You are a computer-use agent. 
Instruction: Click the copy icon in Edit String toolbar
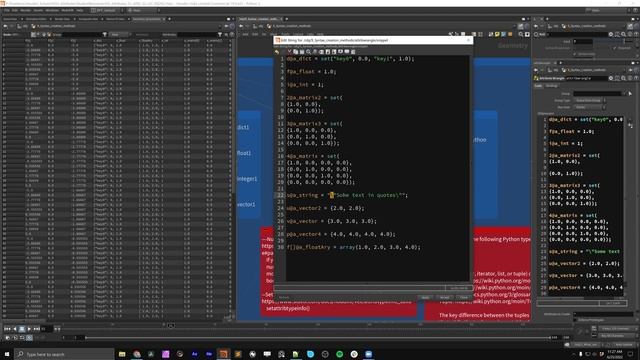[296, 52]
